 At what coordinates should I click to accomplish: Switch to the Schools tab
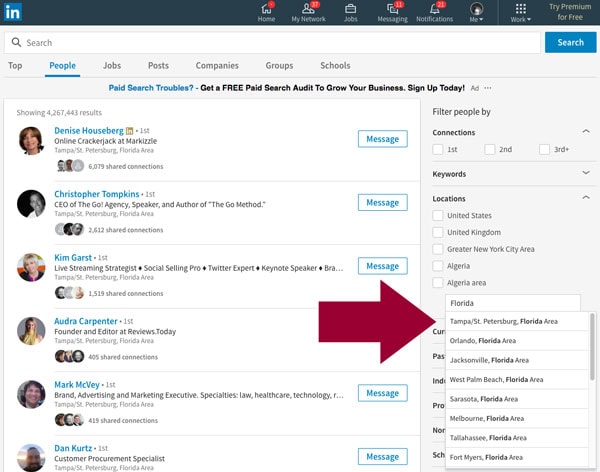pyautogui.click(x=335, y=65)
